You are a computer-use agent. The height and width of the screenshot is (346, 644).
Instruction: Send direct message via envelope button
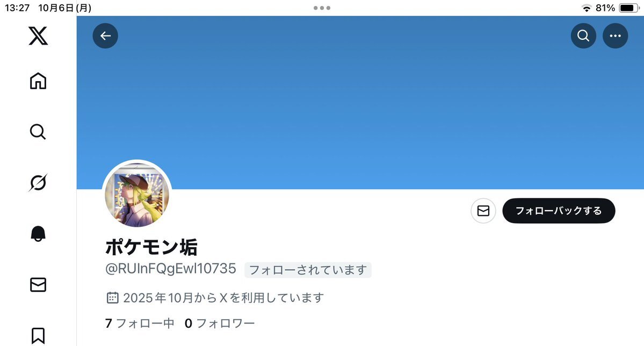tap(483, 211)
